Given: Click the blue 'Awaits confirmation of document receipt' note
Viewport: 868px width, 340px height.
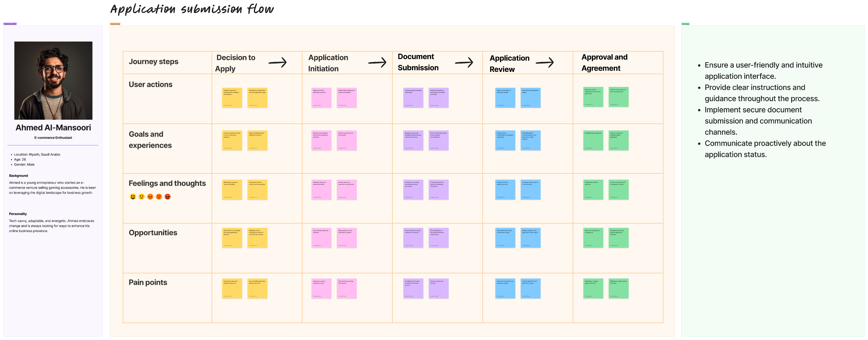Looking at the screenshot, I should (505, 98).
